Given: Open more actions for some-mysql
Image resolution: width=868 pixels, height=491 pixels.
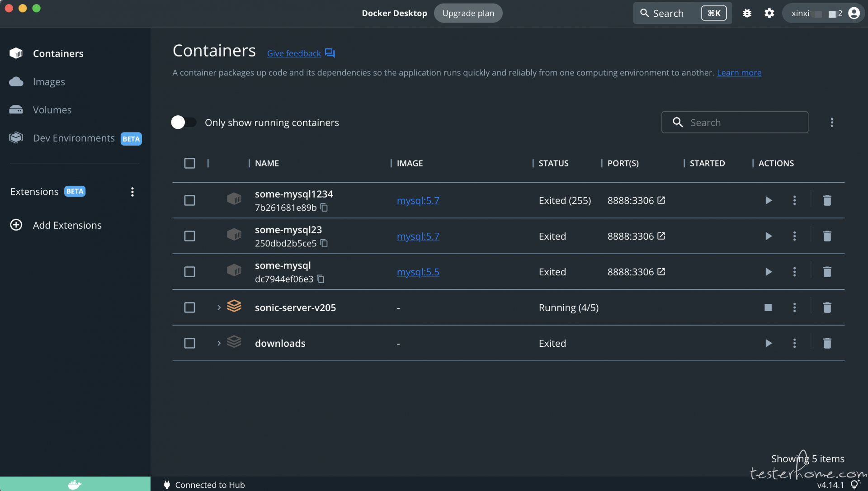Looking at the screenshot, I should tap(794, 272).
